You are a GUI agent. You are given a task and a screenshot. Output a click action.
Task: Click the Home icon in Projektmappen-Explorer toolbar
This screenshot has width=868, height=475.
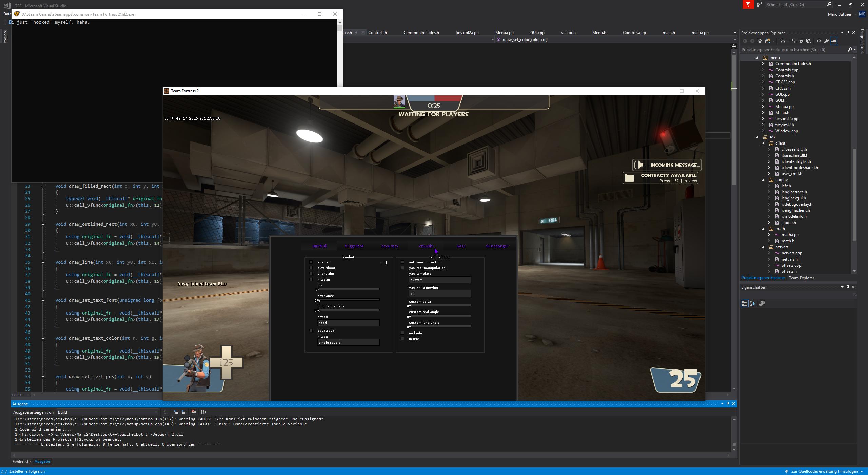[760, 41]
